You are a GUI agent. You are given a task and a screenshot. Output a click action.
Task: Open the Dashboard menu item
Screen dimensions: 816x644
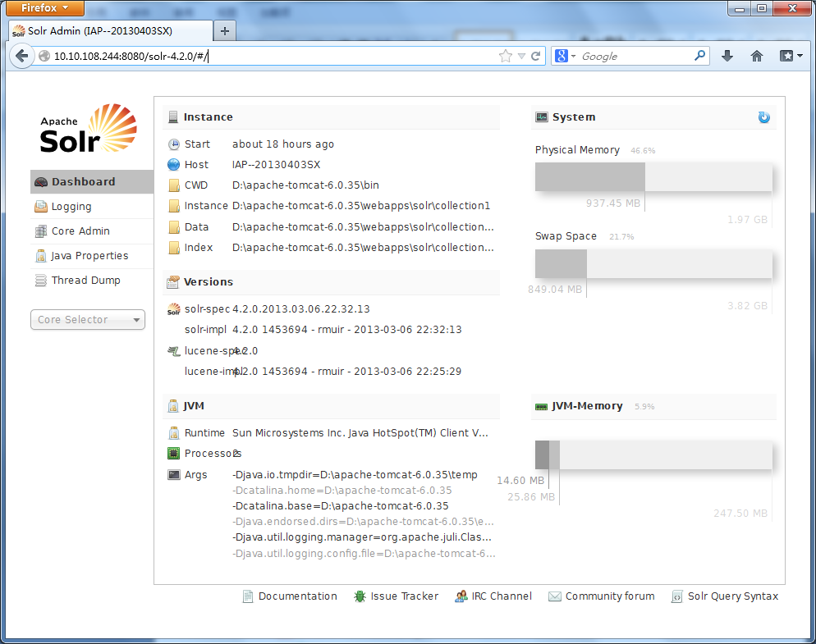[x=92, y=181]
